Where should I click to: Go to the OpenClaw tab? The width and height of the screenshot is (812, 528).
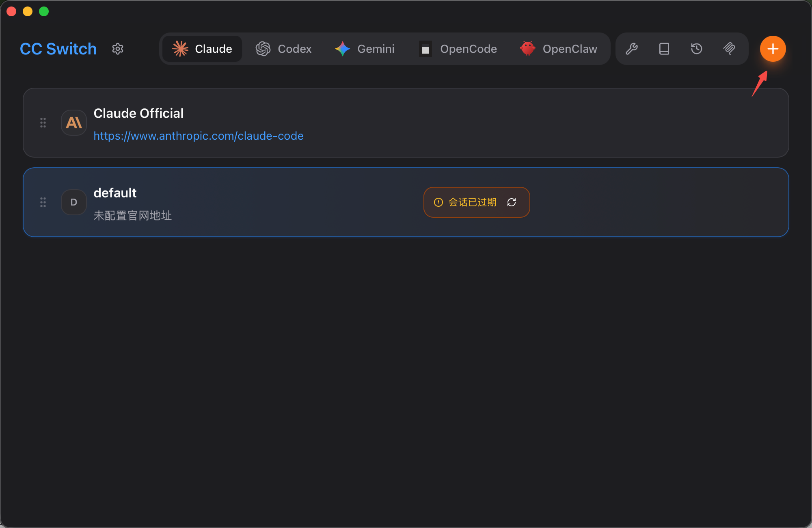click(559, 49)
